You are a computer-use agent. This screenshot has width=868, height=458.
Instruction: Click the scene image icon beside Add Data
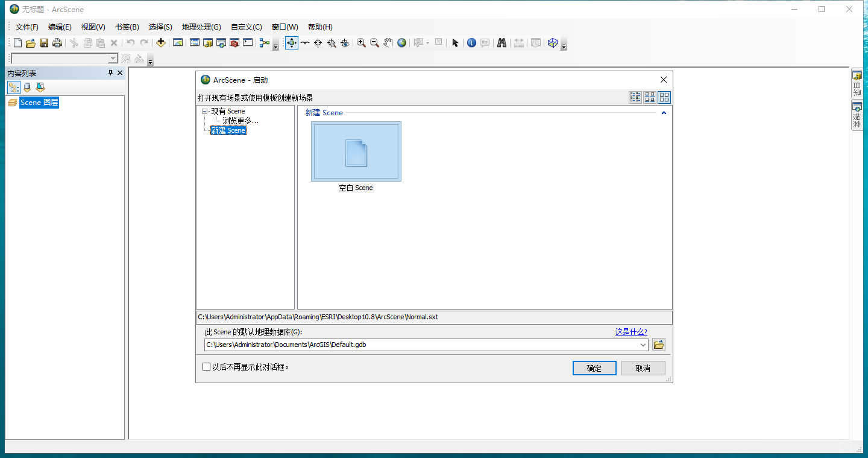177,43
